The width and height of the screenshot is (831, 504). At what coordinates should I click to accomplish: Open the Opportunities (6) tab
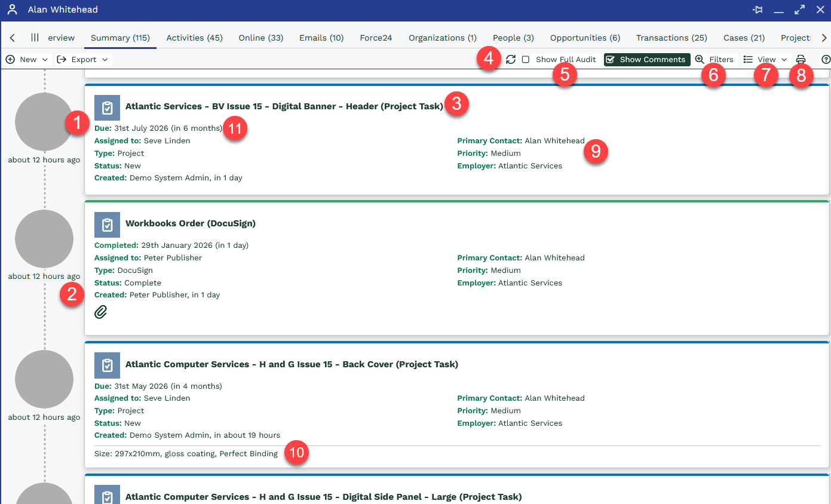tap(585, 38)
